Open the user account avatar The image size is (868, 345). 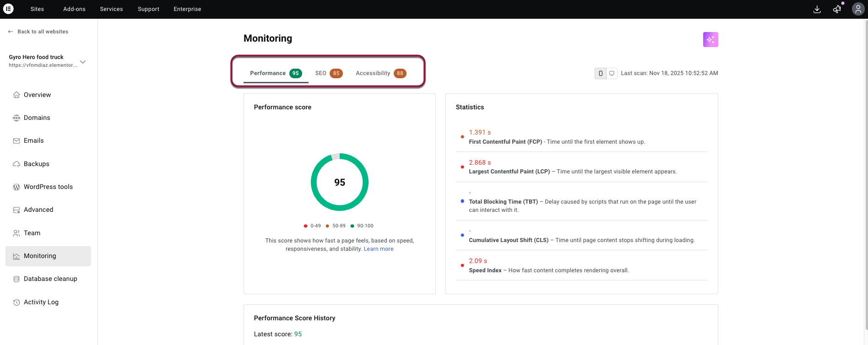pyautogui.click(x=858, y=9)
